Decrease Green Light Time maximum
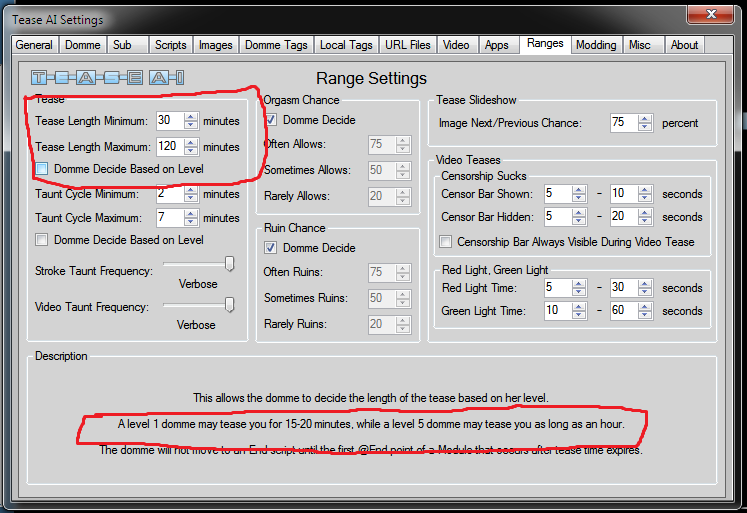This screenshot has width=747, height=513. point(645,315)
